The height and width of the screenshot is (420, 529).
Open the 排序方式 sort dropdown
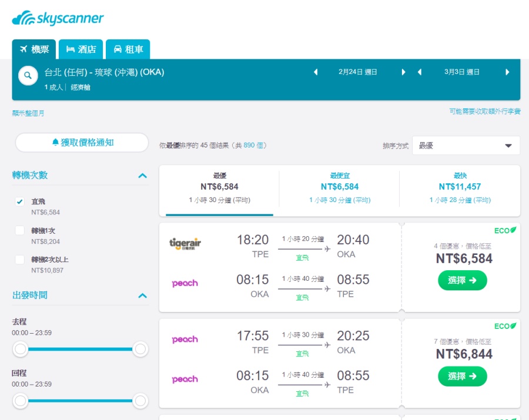(x=466, y=146)
